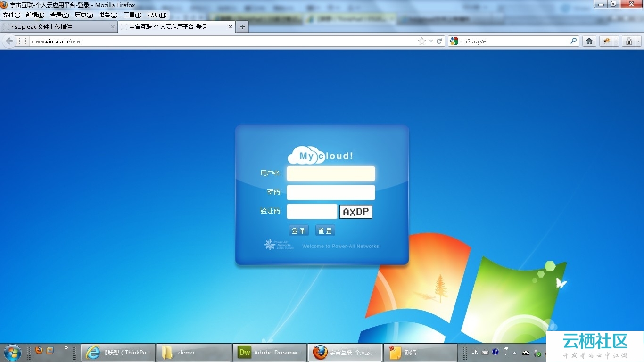Click the CH language indicator in tray

pyautogui.click(x=474, y=352)
